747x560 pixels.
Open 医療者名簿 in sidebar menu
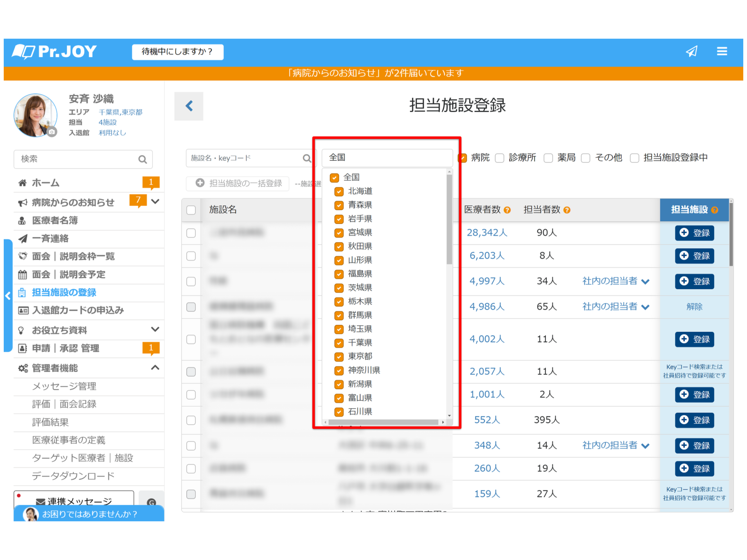[55, 220]
